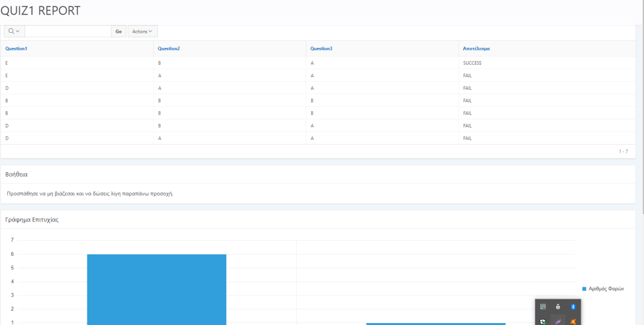Click the short blue bar in the chart

(x=436, y=324)
